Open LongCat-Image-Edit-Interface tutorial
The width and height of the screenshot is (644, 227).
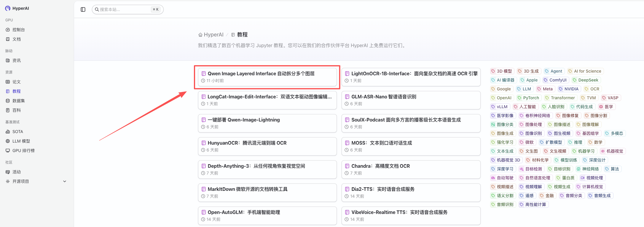(x=267, y=100)
